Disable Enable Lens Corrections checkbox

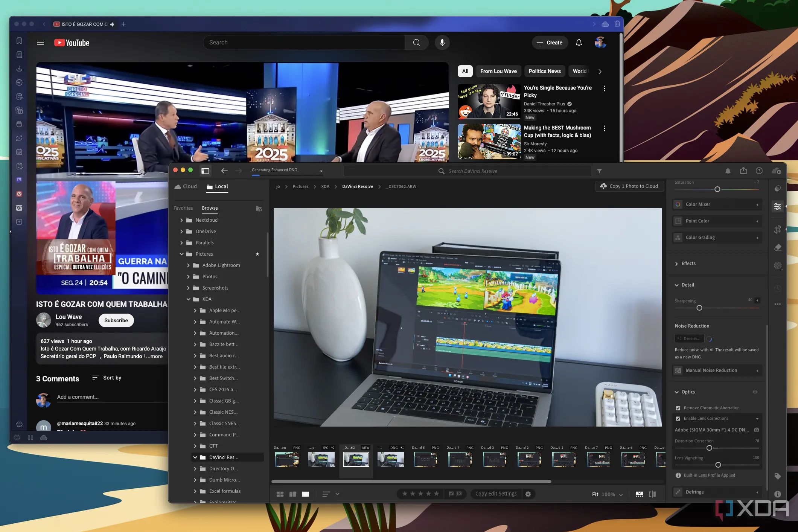point(678,418)
